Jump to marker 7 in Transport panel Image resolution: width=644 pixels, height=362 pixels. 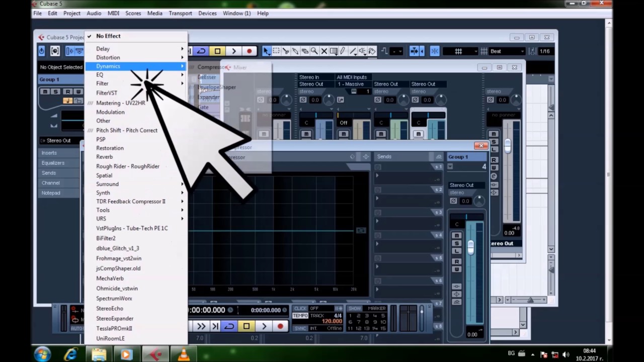pos(358,322)
